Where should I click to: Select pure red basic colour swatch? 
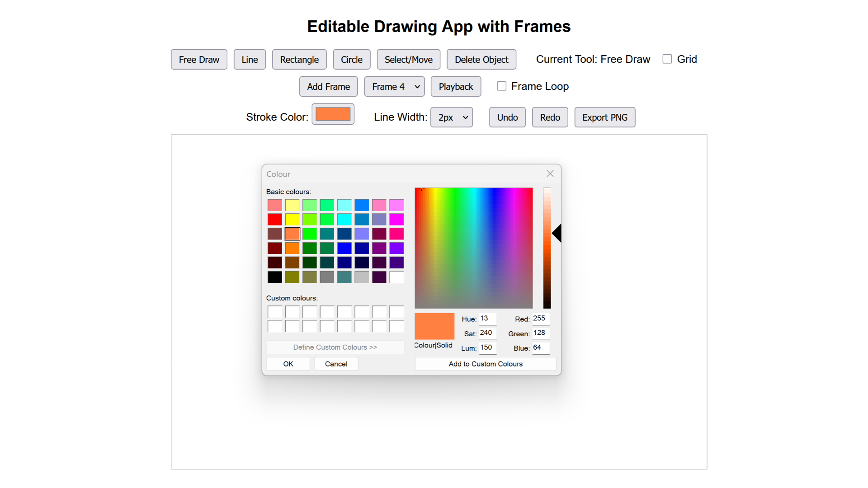275,220
